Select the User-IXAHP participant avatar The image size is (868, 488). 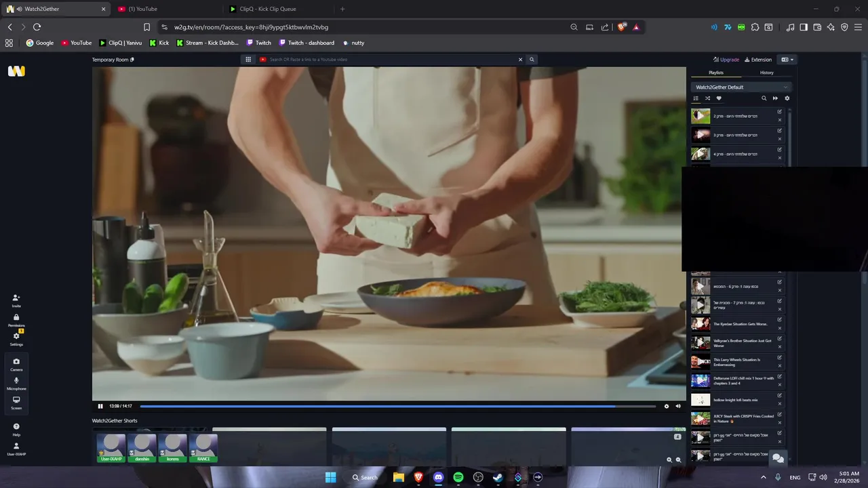[x=111, y=448]
